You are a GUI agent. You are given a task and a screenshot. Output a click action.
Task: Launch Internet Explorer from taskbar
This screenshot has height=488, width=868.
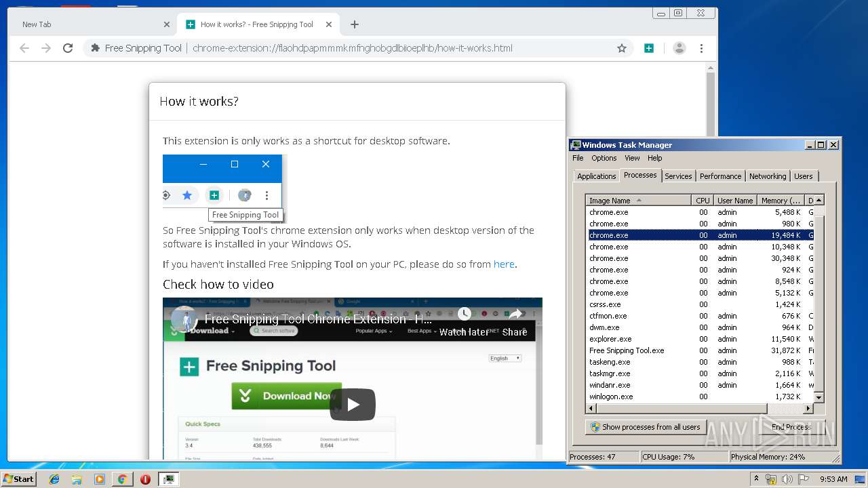(54, 479)
